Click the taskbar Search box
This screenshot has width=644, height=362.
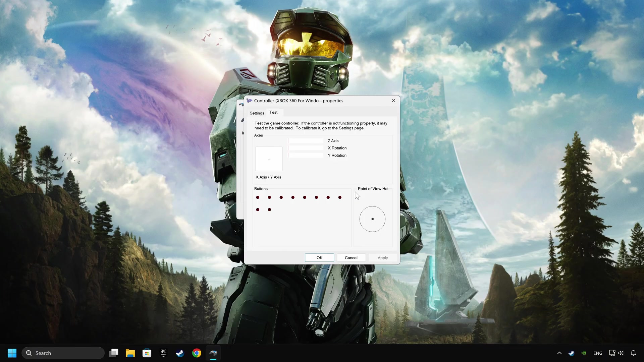click(63, 353)
